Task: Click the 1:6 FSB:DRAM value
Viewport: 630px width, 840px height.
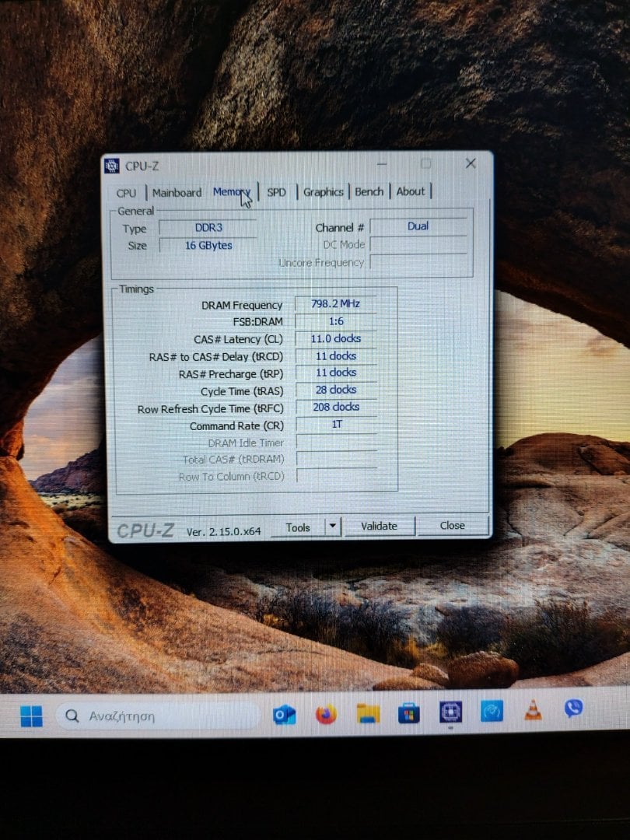Action: pyautogui.click(x=336, y=321)
